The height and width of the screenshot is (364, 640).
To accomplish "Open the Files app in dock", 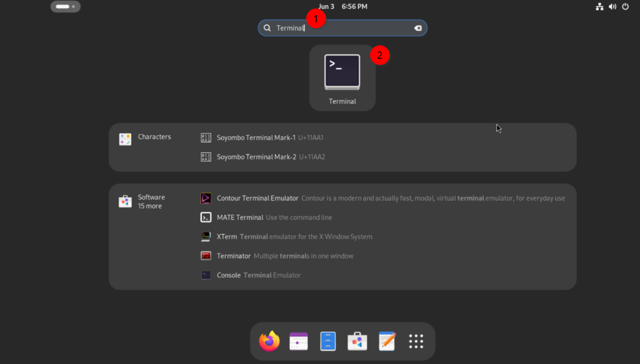I will pos(328,341).
